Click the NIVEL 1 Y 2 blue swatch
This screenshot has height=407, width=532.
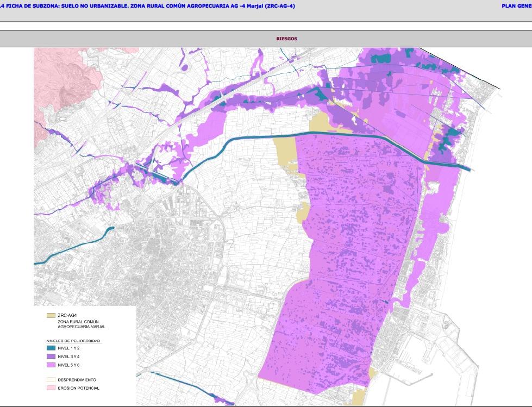pyautogui.click(x=51, y=348)
